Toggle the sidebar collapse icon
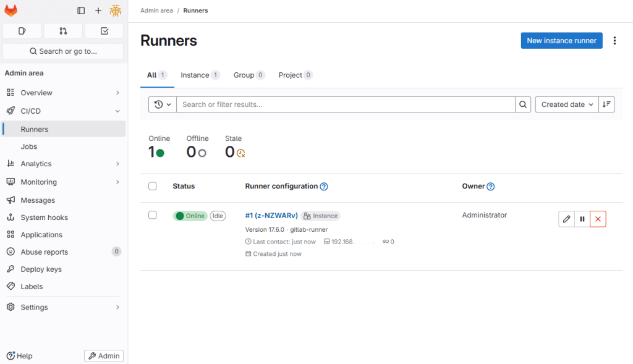633x364 pixels. 81,11
